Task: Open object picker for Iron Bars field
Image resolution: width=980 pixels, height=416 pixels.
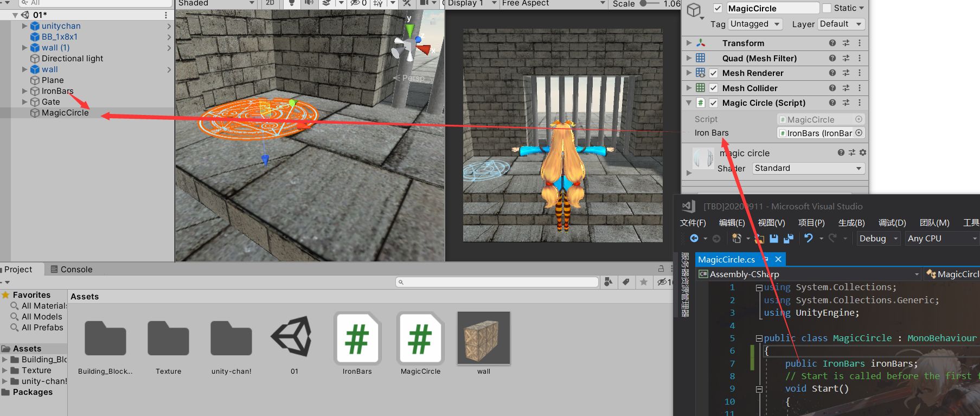Action: coord(859,133)
